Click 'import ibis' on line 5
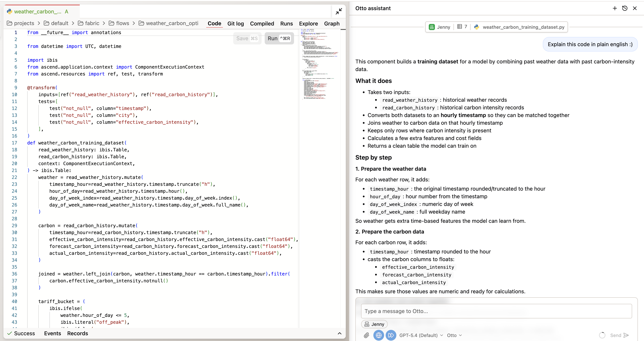644x341 pixels. pyautogui.click(x=42, y=60)
